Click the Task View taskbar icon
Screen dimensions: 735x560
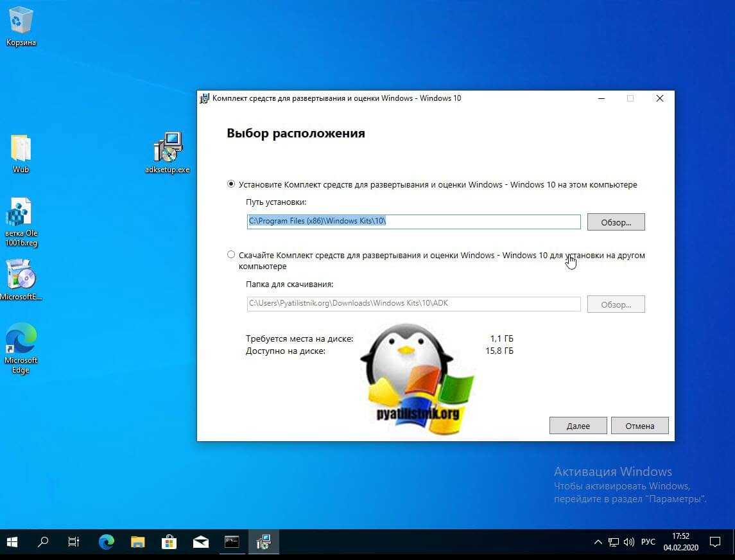click(74, 543)
